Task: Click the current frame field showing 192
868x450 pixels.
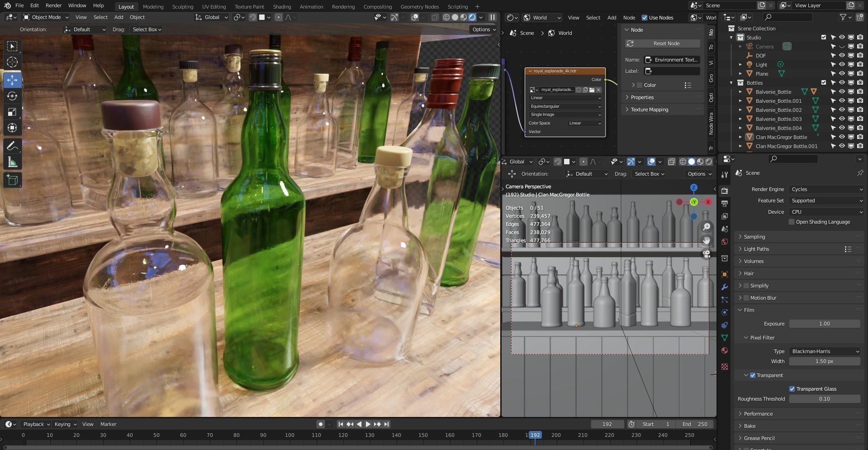Action: 607,424
